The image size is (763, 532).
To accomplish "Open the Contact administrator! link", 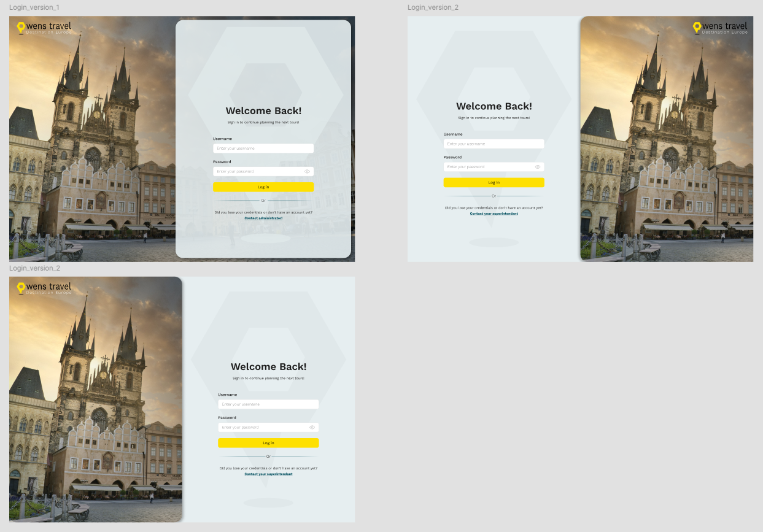I will [x=263, y=218].
